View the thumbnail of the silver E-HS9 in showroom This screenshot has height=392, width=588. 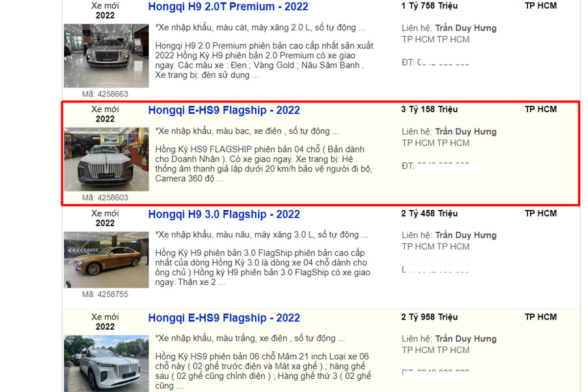click(x=106, y=159)
